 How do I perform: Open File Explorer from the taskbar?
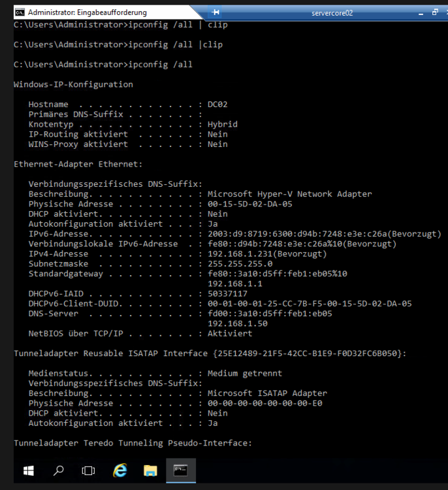(150, 470)
